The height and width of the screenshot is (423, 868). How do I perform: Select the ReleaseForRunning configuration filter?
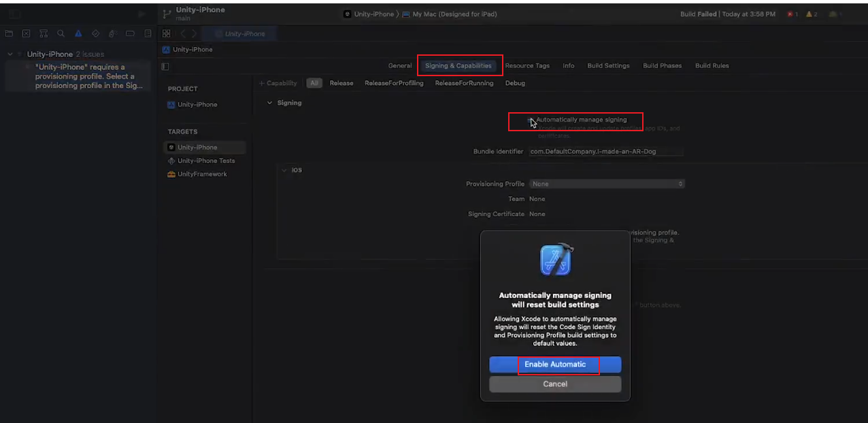click(x=464, y=83)
